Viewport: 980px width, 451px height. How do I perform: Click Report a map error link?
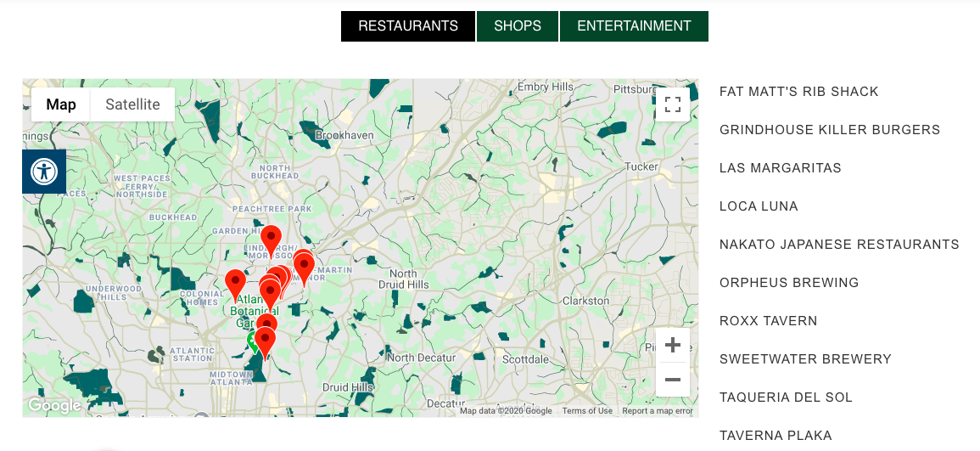point(658,411)
